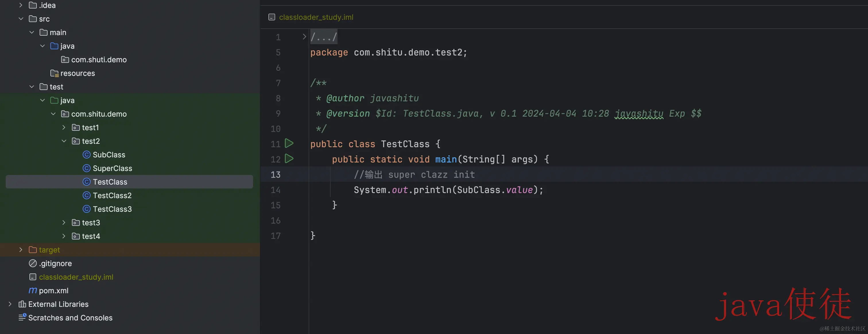Run main method gutter icon at line 12
This screenshot has height=334, width=868.
289,159
